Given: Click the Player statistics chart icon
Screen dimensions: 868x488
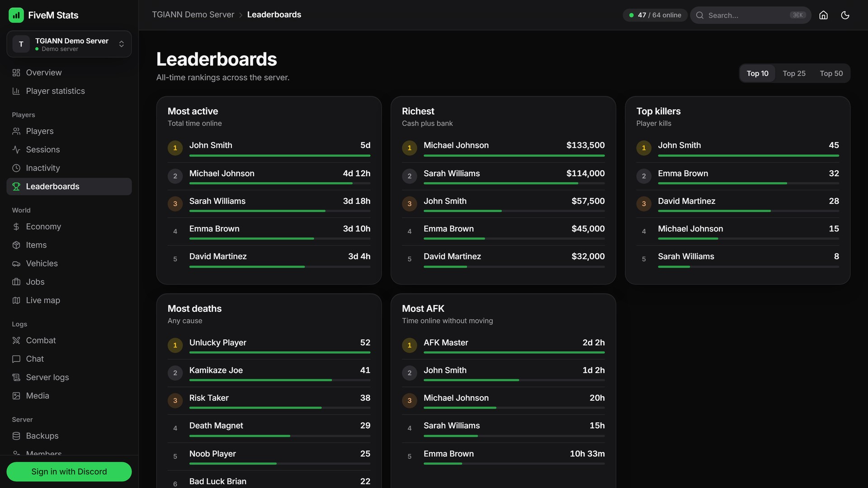Looking at the screenshot, I should point(16,91).
